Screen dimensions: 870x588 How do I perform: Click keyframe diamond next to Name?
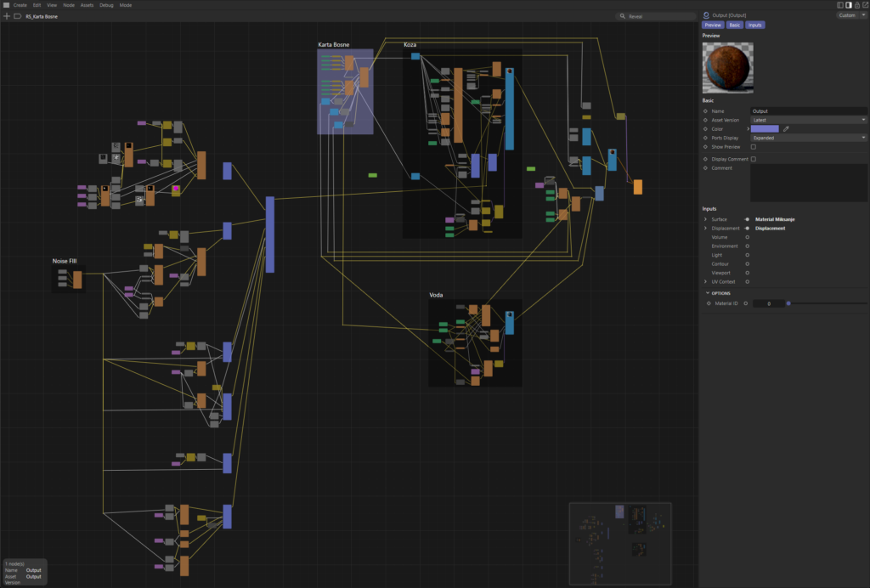(x=705, y=111)
